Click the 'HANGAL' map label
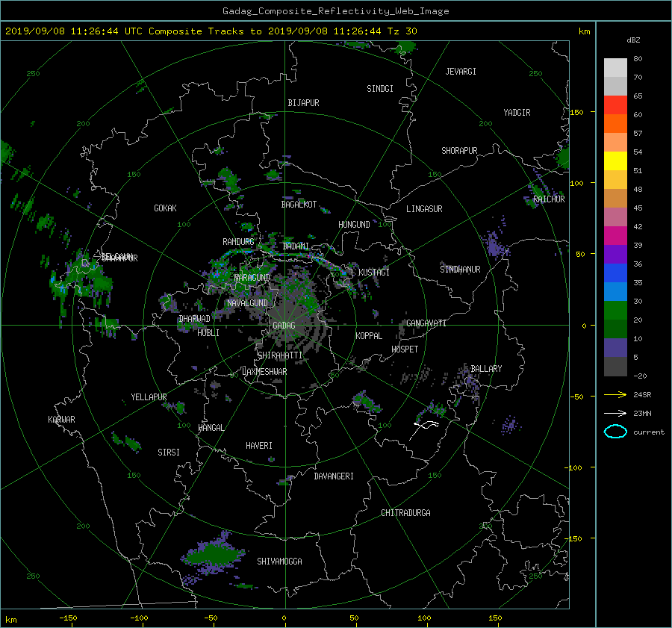Screen dimensions: 672x628 (x=211, y=428)
